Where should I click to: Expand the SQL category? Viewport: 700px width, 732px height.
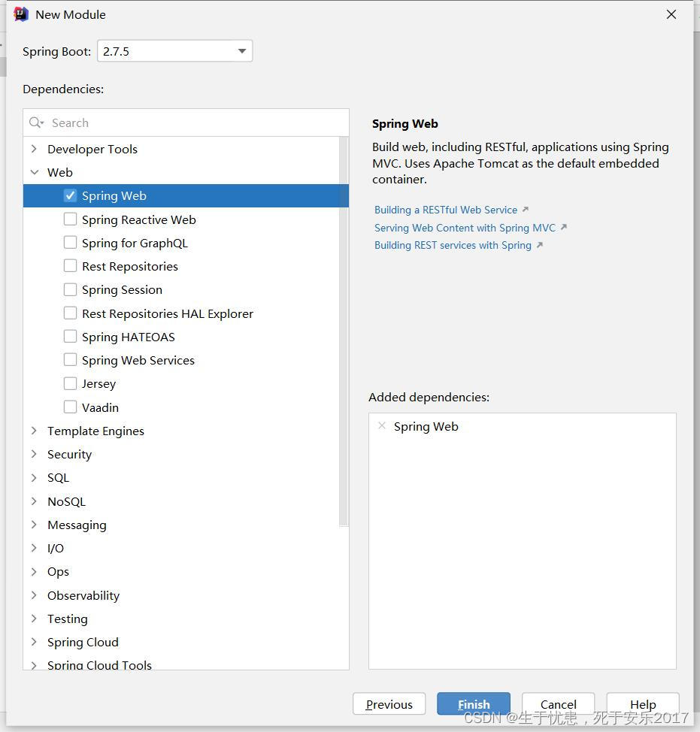point(33,477)
